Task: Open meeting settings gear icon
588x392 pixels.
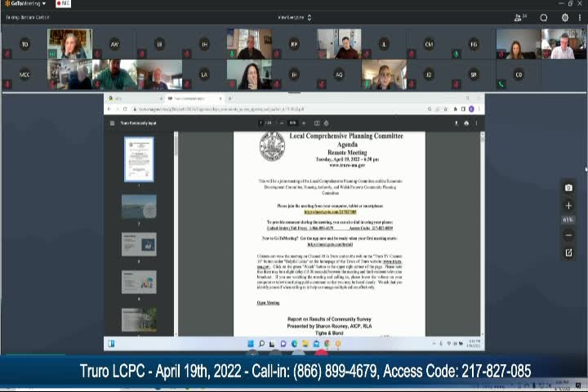Action: 565,17
